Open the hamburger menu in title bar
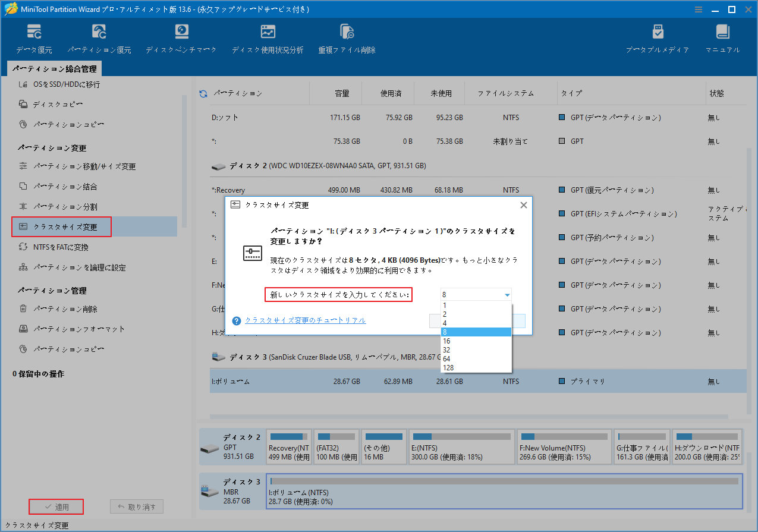This screenshot has height=532, width=758. 699,10
